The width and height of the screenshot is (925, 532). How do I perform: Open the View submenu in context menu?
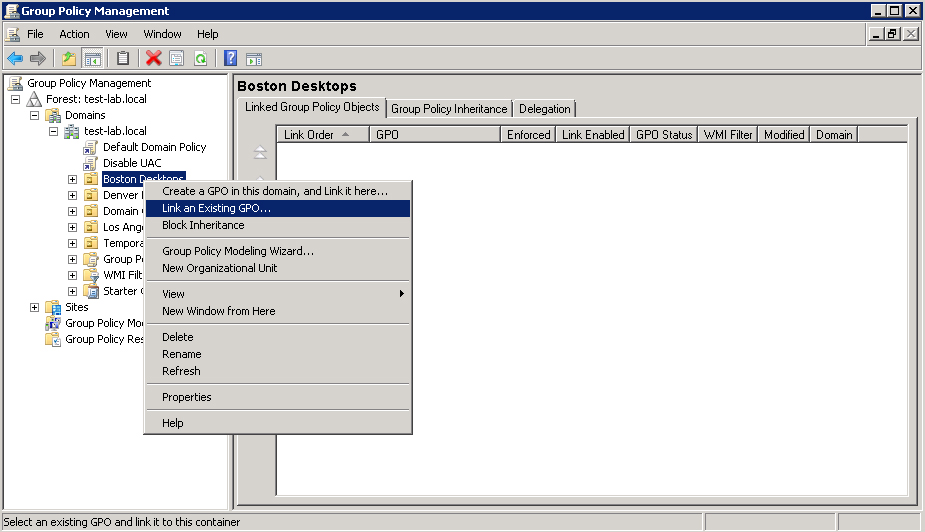click(x=173, y=294)
